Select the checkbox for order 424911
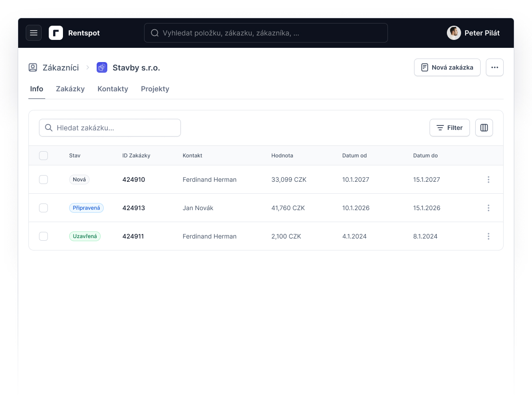This screenshot has width=532, height=399. point(43,236)
